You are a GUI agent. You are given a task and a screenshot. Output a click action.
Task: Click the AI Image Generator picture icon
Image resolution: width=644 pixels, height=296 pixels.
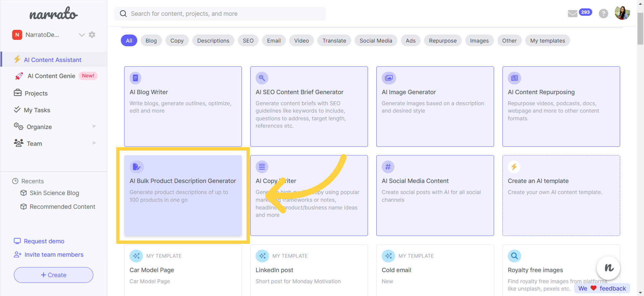click(x=389, y=78)
